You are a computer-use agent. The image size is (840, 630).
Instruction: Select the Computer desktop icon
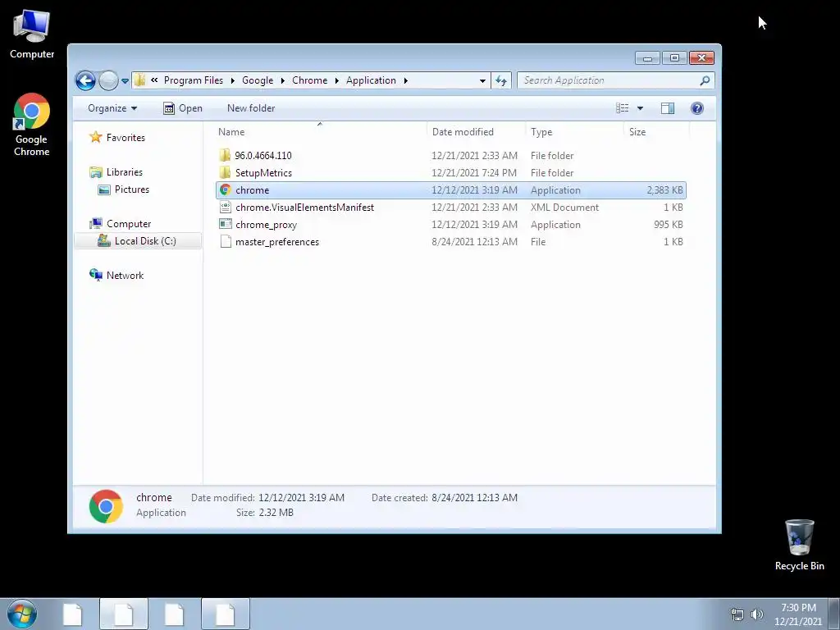(32, 34)
